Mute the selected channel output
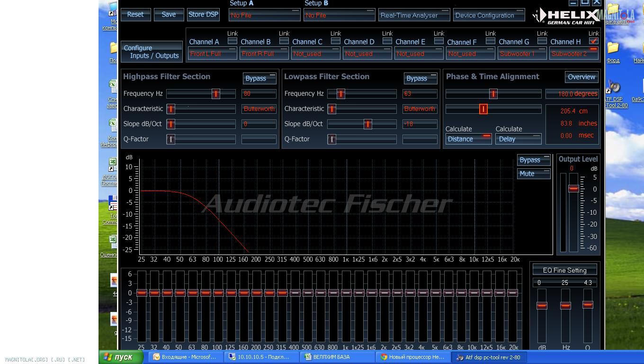 (534, 173)
